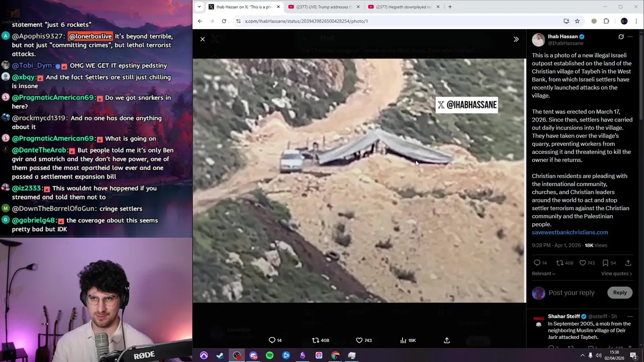Click the site information icon in address bar
This screenshot has height=362, width=644.
pos(238,21)
